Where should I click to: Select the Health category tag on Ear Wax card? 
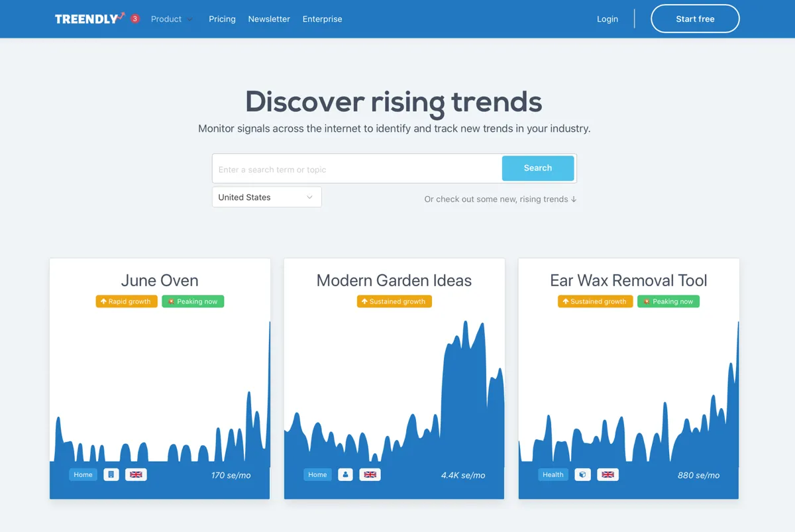click(x=553, y=474)
